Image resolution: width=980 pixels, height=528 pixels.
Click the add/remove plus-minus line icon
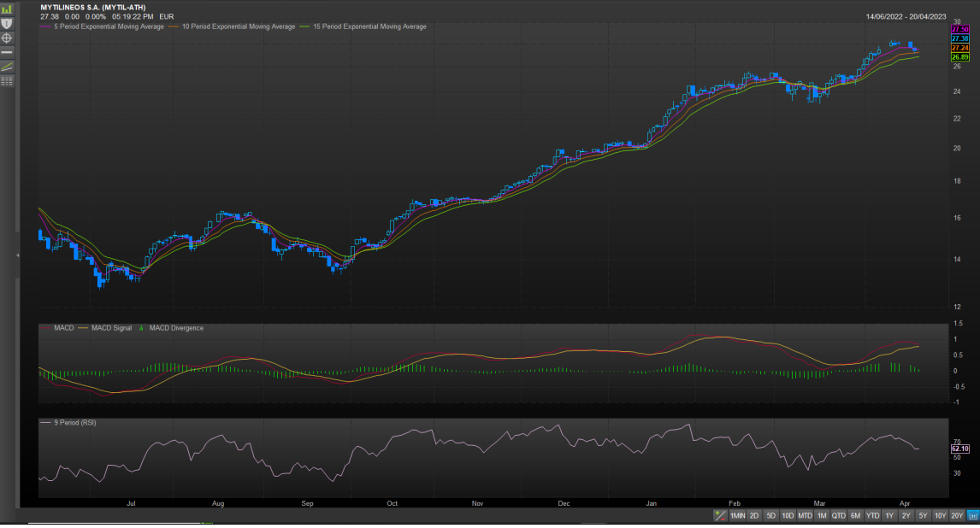pos(720,516)
